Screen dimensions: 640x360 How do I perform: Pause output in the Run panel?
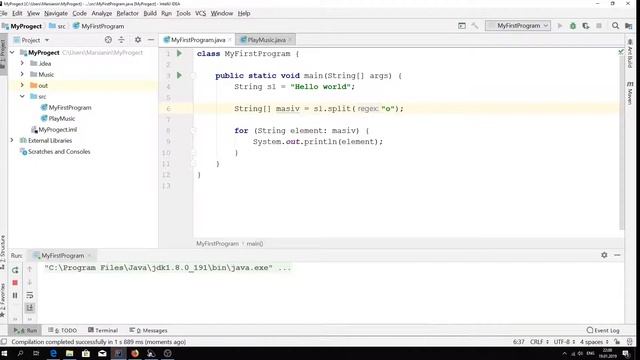point(15,295)
